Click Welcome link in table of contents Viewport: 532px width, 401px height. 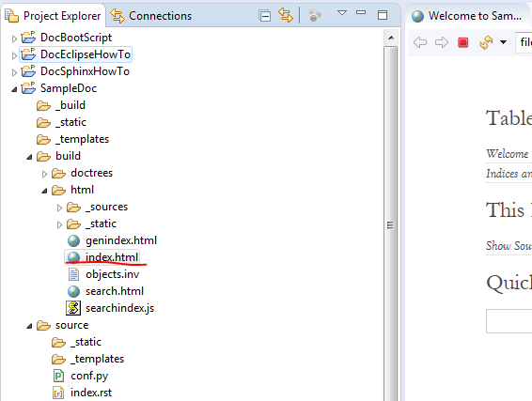tap(508, 154)
